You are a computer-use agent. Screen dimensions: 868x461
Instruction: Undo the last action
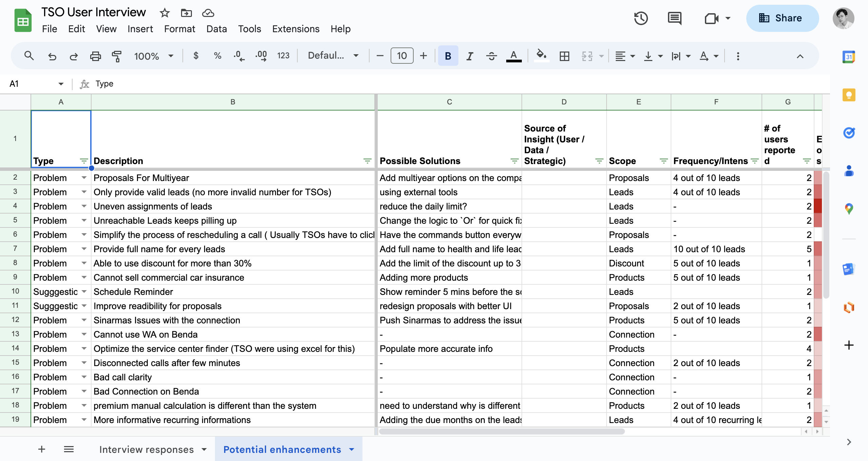[x=52, y=56]
